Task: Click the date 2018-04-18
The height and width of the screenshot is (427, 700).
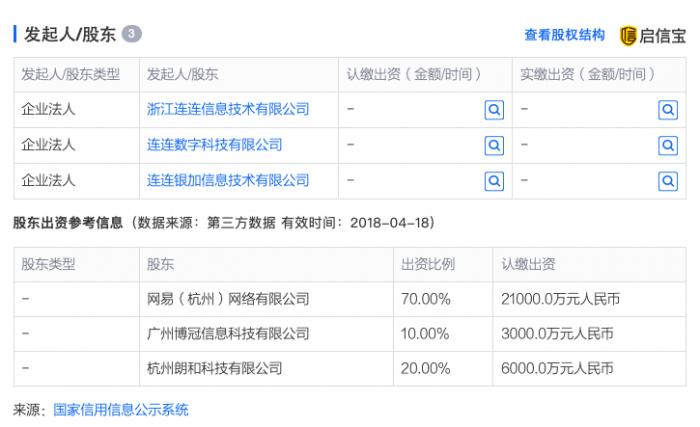Action: pos(389,222)
